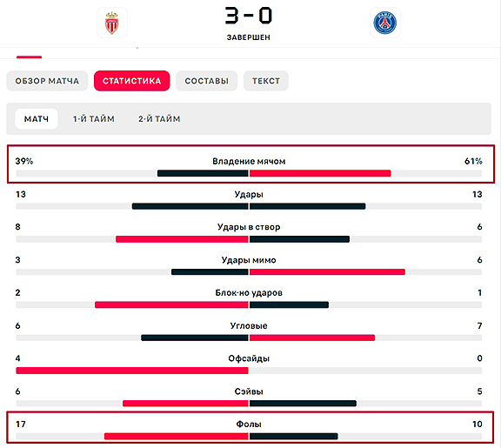The width and height of the screenshot is (501, 448).
Task: Switch to the Составы tab
Action: (x=206, y=81)
